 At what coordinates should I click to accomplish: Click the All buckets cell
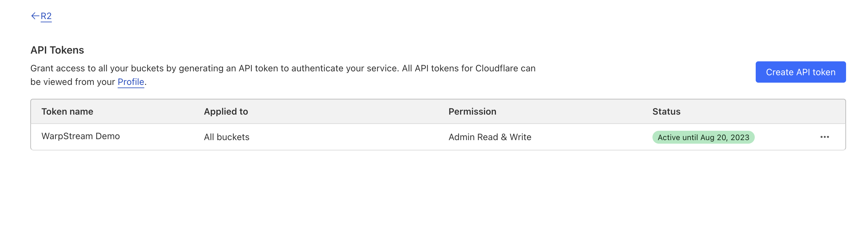point(227,137)
